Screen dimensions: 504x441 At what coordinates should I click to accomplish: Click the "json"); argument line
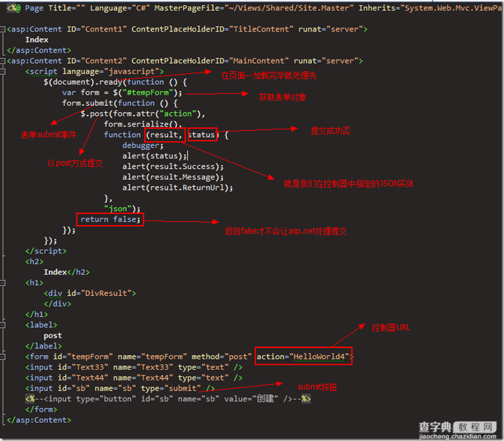click(x=122, y=209)
